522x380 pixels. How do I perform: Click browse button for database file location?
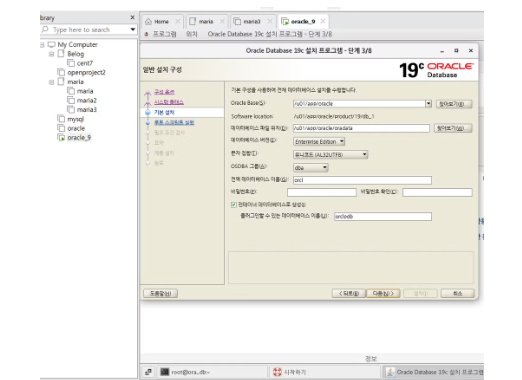click(x=453, y=128)
